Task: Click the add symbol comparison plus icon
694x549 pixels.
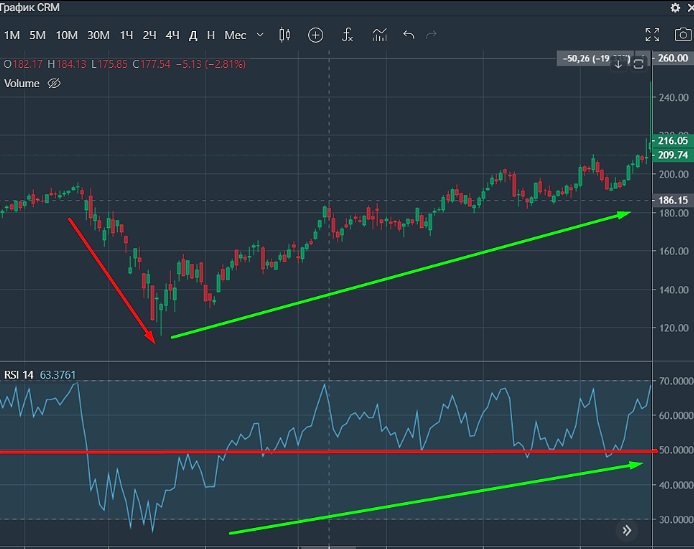Action: tap(316, 35)
